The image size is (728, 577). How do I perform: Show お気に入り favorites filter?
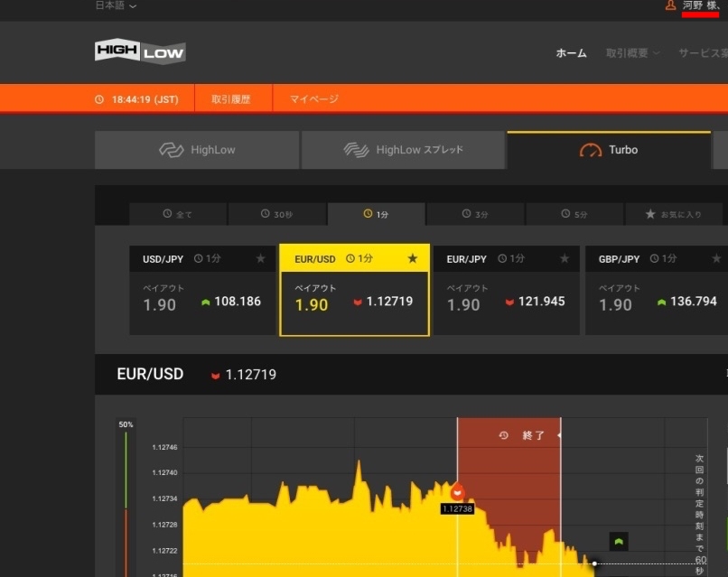(x=674, y=214)
